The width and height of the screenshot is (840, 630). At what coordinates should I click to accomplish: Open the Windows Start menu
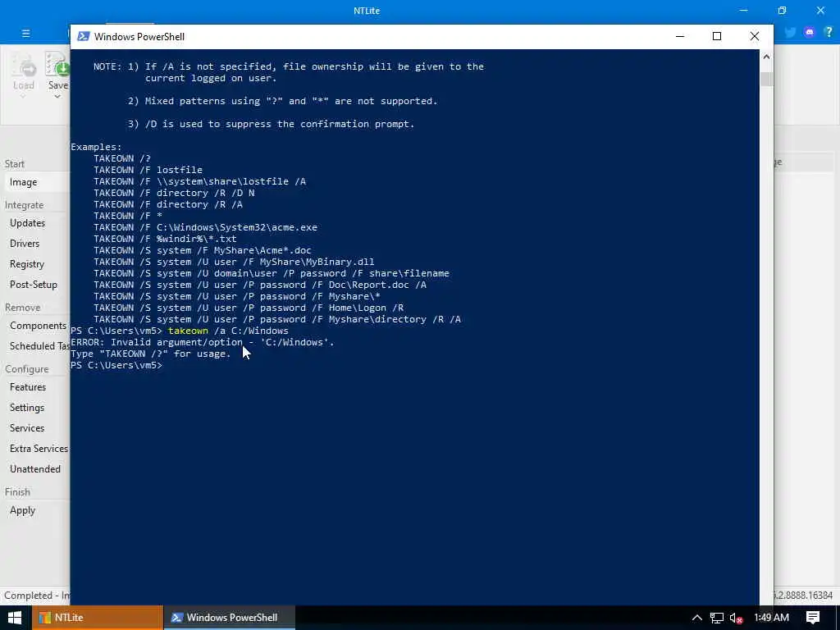15,618
